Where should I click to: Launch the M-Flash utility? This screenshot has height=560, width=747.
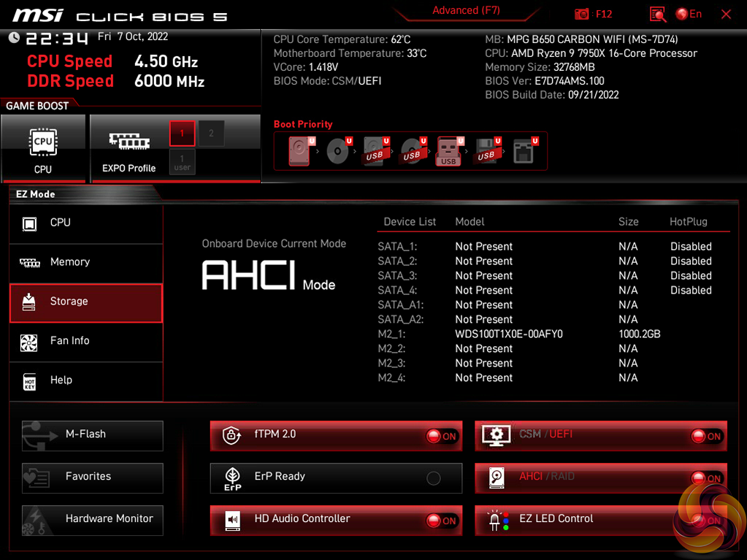point(93,434)
